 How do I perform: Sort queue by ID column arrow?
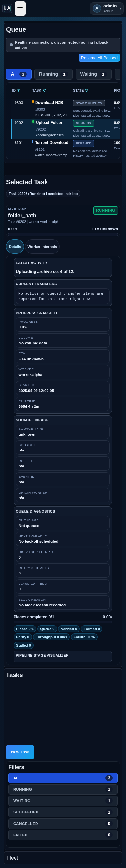click(x=18, y=90)
